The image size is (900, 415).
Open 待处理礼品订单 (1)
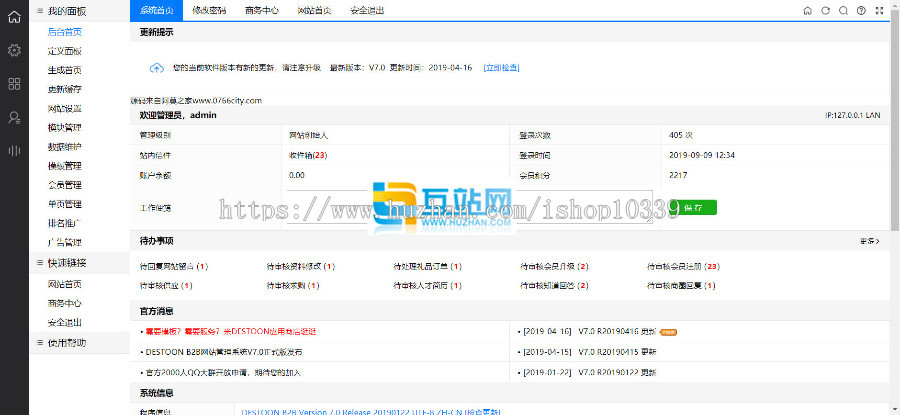tap(428, 266)
